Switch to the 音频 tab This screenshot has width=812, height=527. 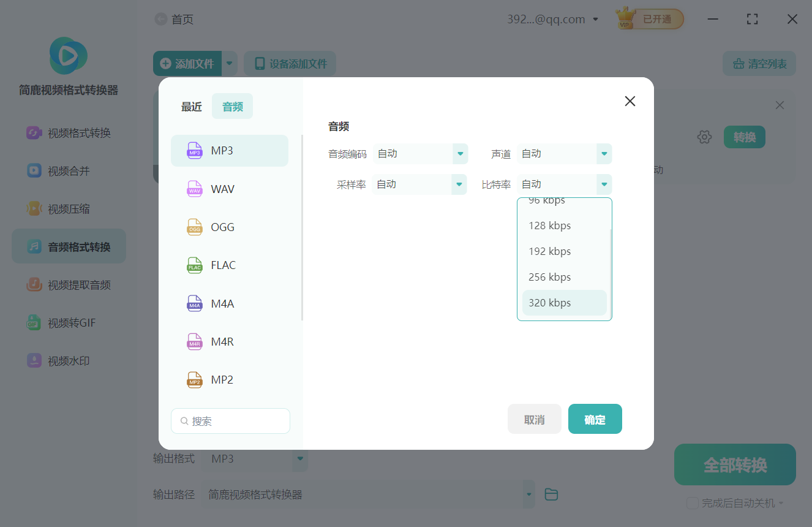(x=232, y=106)
